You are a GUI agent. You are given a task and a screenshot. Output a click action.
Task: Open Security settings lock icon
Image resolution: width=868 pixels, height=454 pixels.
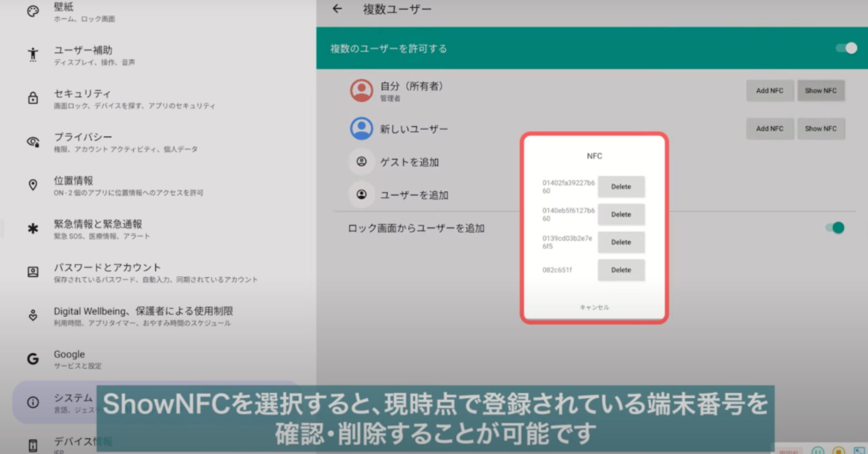click(33, 98)
